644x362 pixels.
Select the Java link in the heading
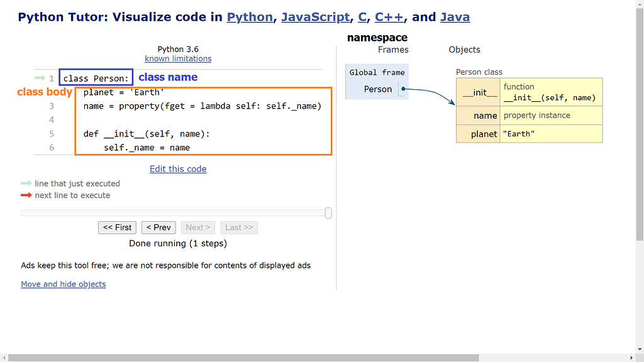[x=455, y=17]
